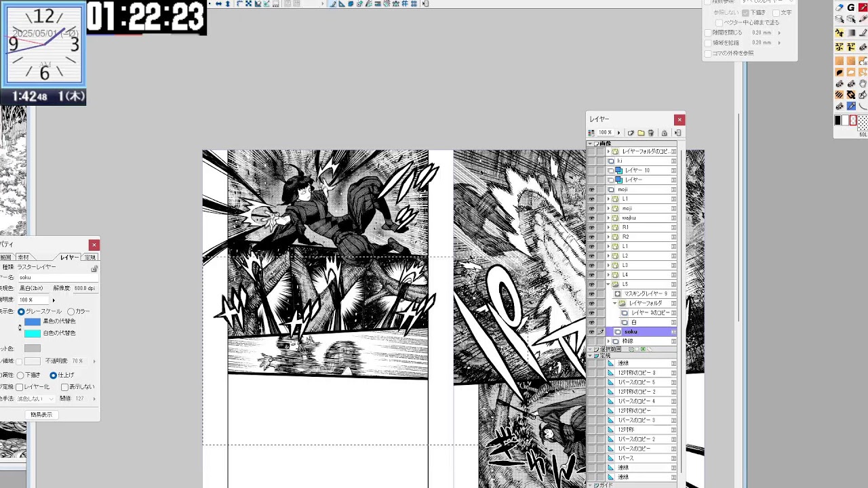Enable the 隙間を閉じる checkbox
The image size is (868, 488).
[x=708, y=33]
